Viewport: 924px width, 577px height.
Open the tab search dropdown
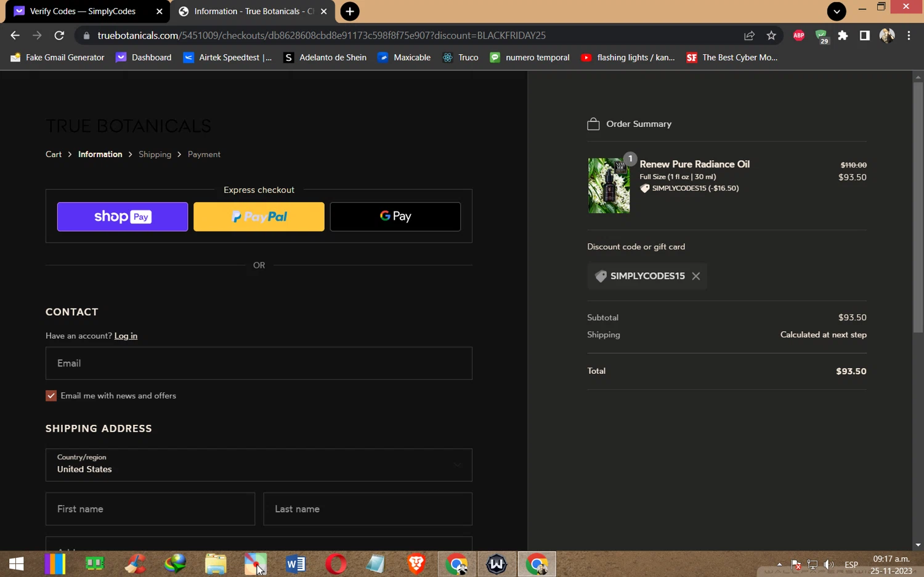(837, 11)
